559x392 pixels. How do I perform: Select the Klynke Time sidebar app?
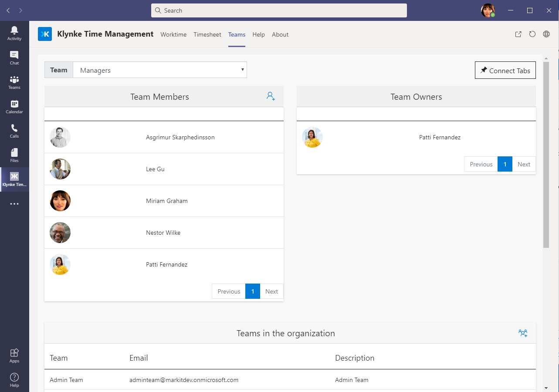pyautogui.click(x=14, y=179)
